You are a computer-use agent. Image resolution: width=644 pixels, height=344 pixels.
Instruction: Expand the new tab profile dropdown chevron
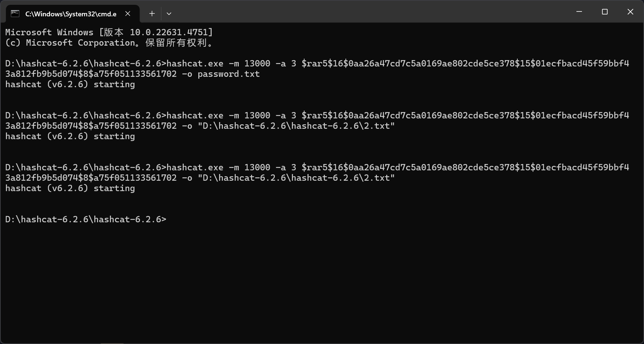coord(169,14)
